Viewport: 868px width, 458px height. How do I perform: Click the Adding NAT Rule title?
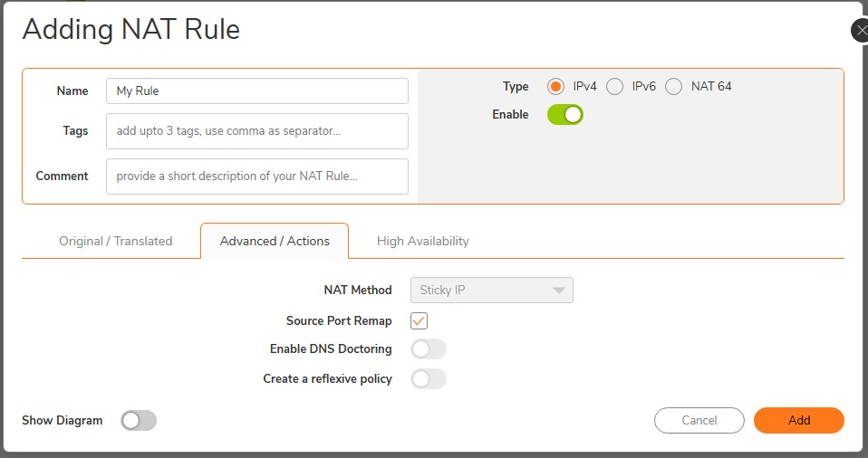[131, 30]
